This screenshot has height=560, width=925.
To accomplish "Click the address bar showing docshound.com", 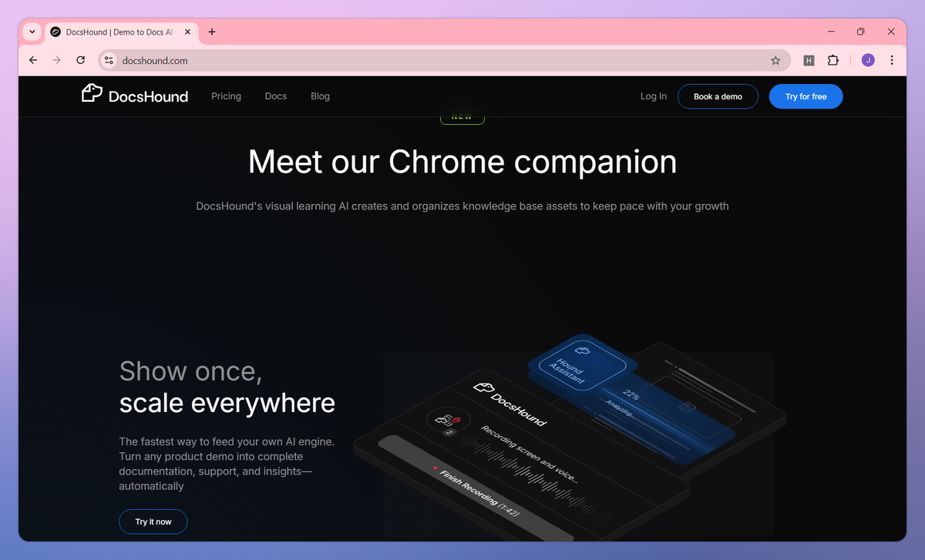I will click(443, 60).
